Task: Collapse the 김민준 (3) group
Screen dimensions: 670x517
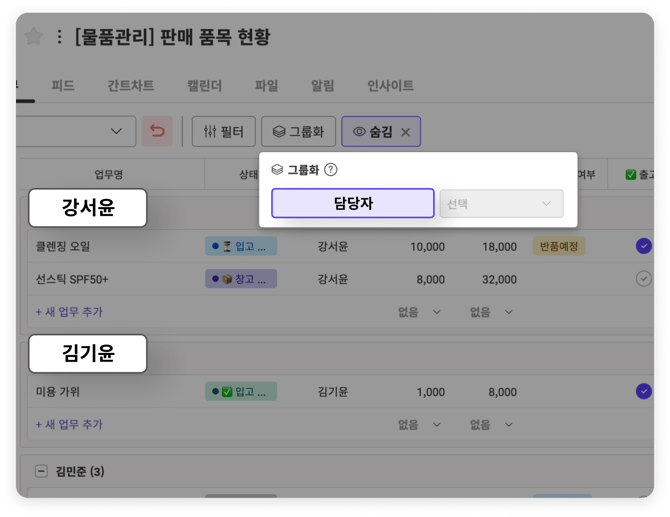Action: [41, 471]
